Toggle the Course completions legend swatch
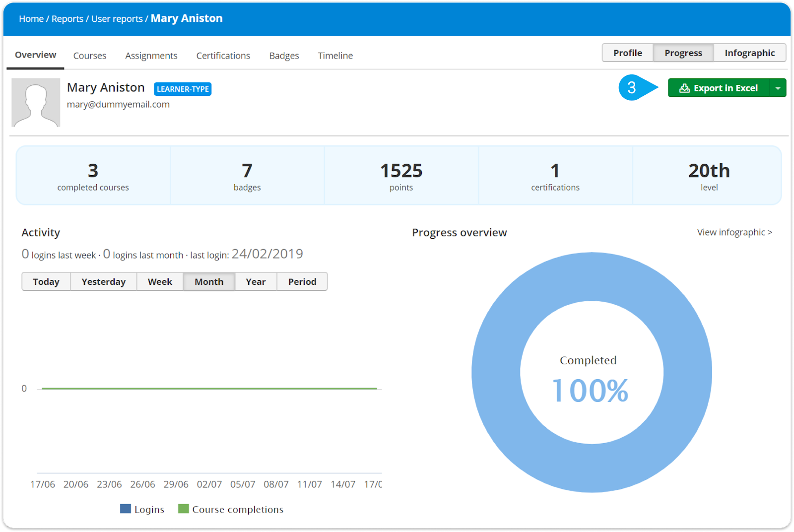The height and width of the screenshot is (532, 794). coord(184,509)
